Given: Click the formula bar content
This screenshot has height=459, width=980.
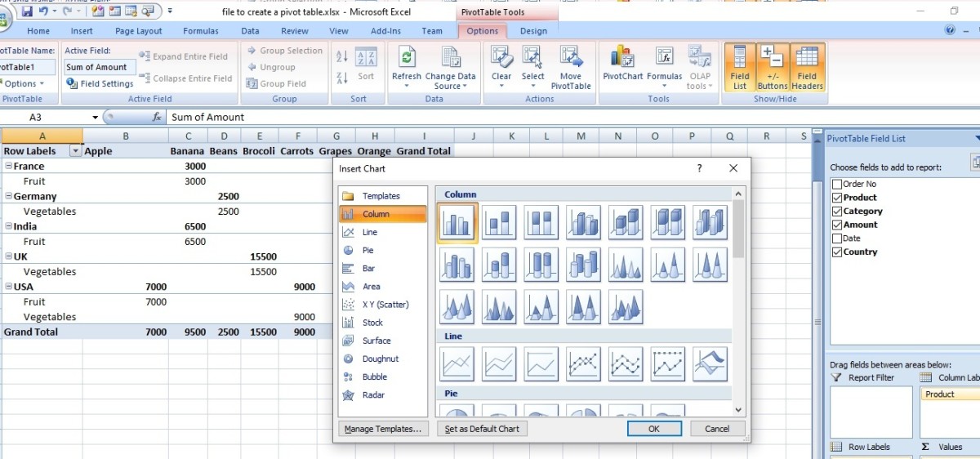Looking at the screenshot, I should pos(208,118).
